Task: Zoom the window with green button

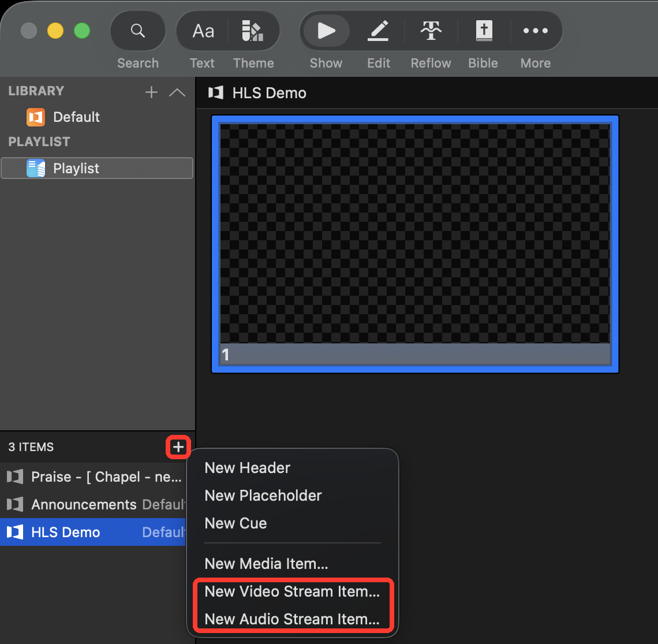Action: [x=82, y=31]
